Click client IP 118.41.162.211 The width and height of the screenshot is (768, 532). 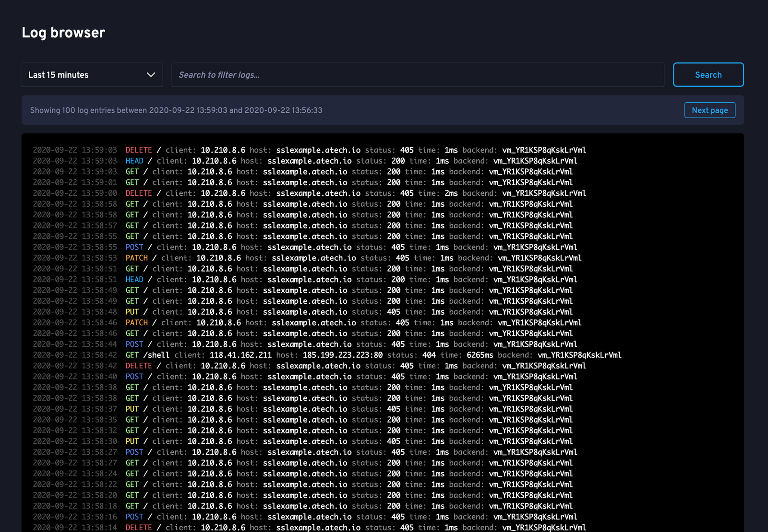coord(240,355)
